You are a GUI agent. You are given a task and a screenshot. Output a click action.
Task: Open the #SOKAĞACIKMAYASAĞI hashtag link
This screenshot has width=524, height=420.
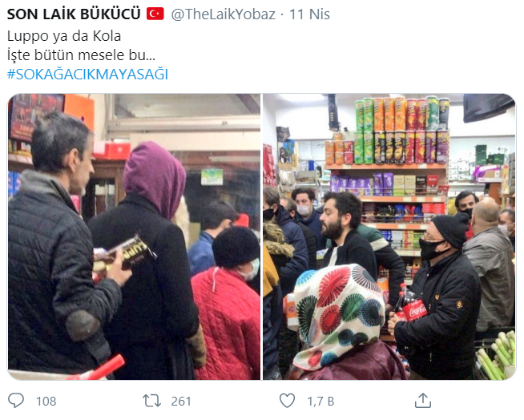point(87,75)
